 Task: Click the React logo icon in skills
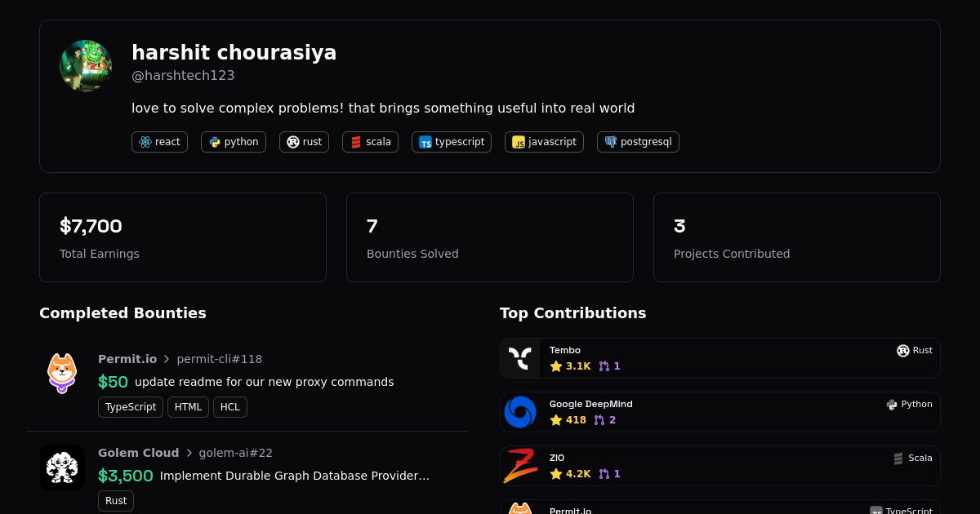[x=145, y=142]
